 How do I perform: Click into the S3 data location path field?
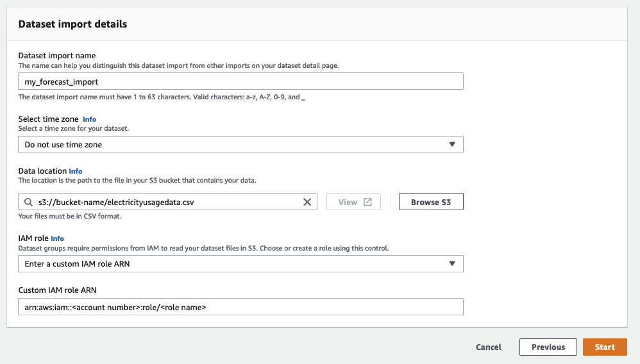(167, 202)
